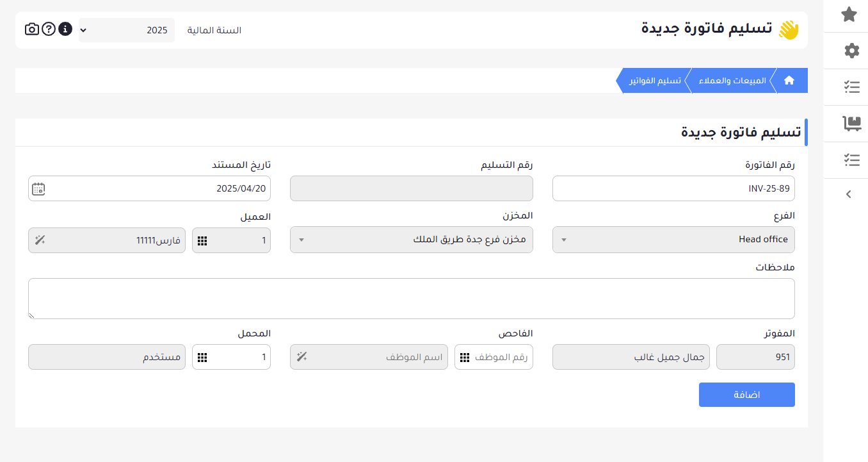Click the الفاحص label
The width and height of the screenshot is (868, 462).
pos(516,333)
